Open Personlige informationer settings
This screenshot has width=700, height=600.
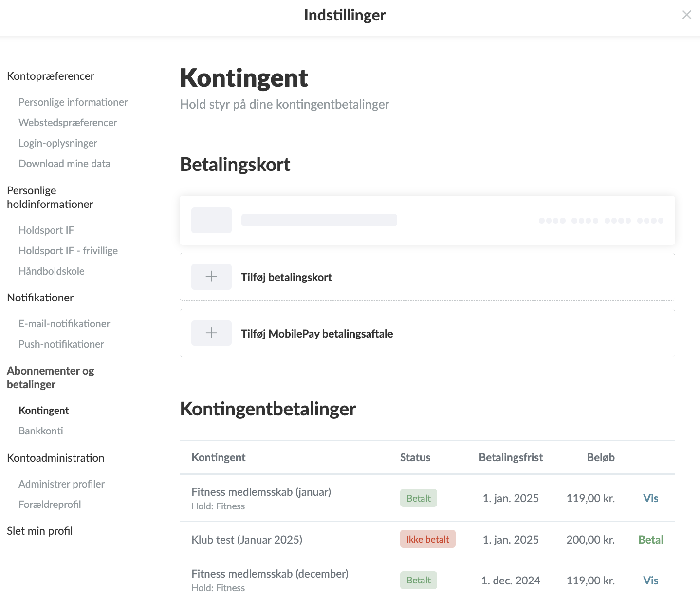73,102
